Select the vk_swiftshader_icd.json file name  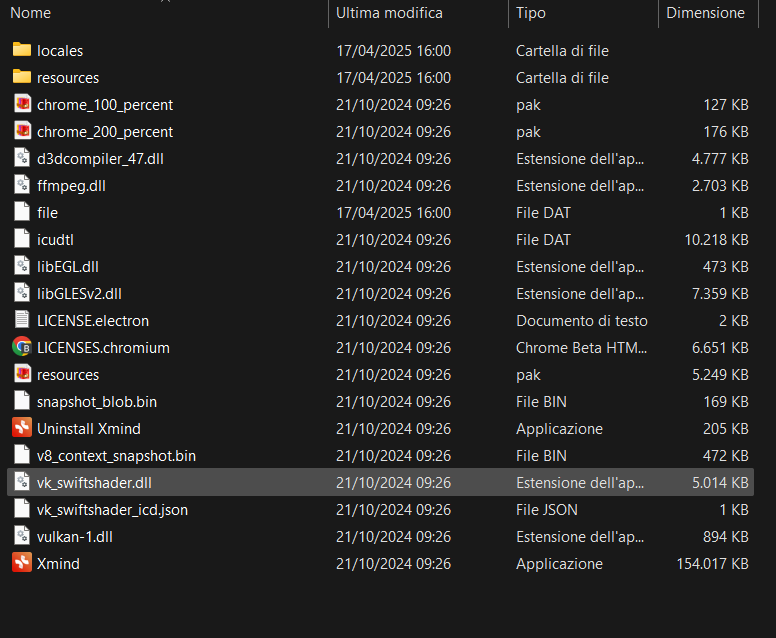[x=112, y=509]
